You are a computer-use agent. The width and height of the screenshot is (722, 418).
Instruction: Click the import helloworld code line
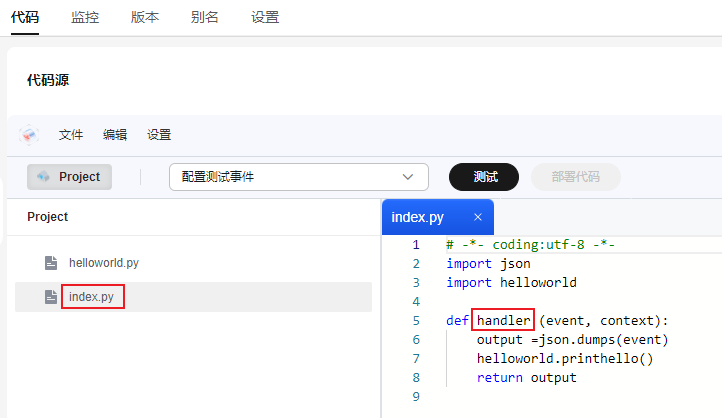(x=511, y=283)
